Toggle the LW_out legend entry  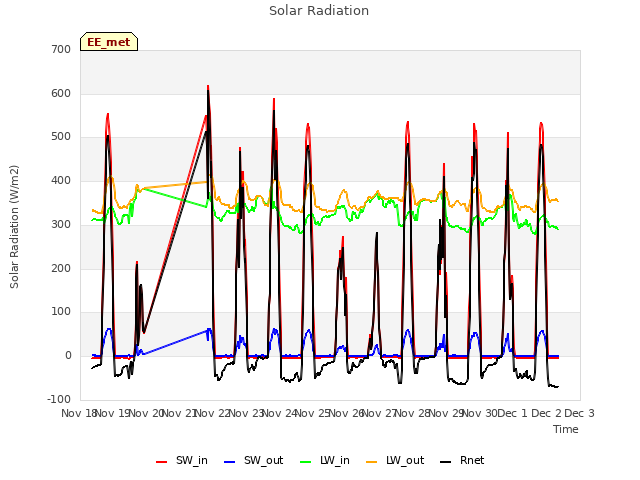[x=395, y=460]
